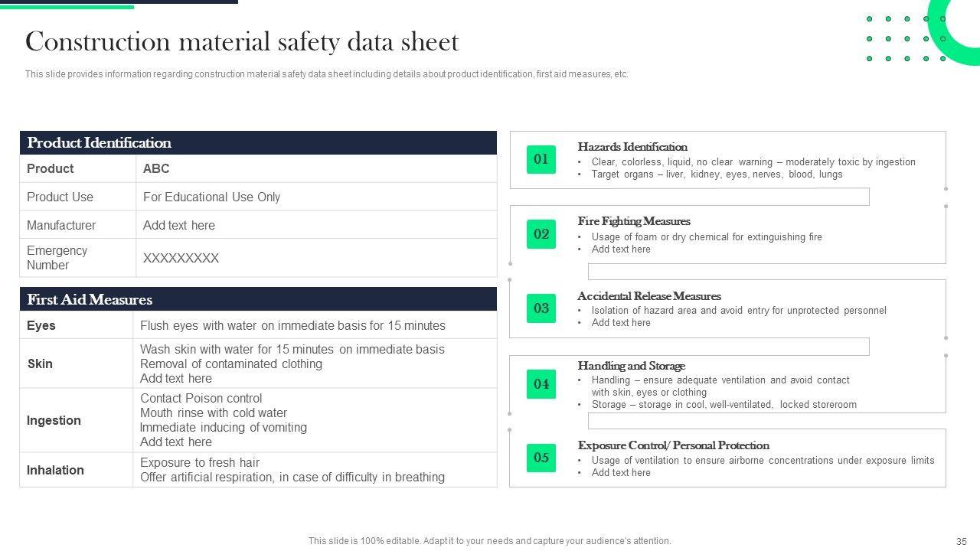Click the First Aid Measures header bar
Viewport: 980px width, 551px height.
[258, 299]
